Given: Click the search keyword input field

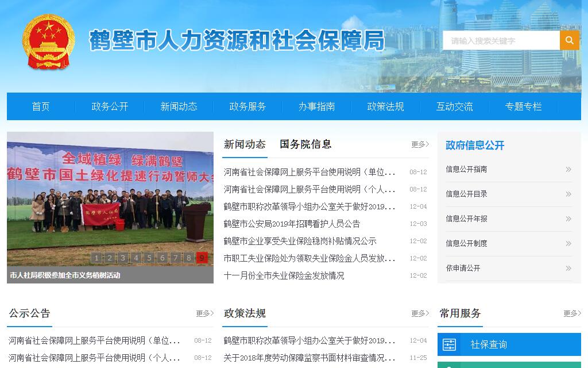Looking at the screenshot, I should [x=501, y=40].
